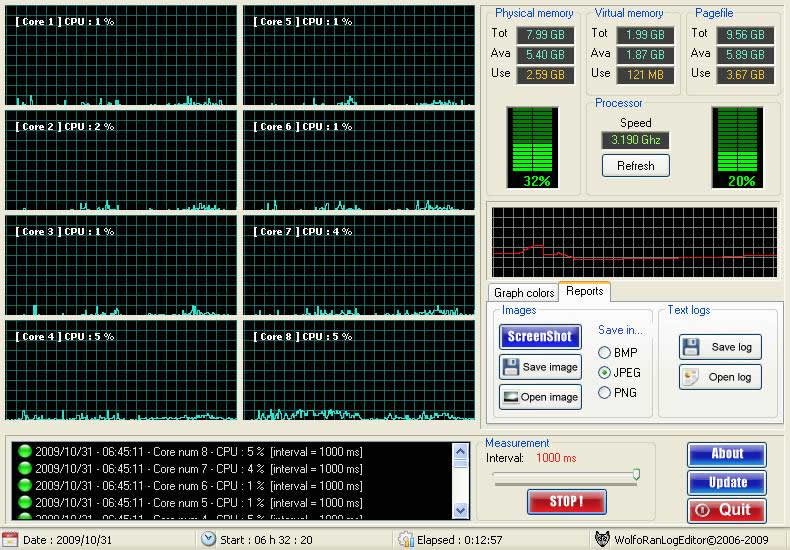The height and width of the screenshot is (550, 790).
Task: Click the pagefile available 5.89 GB value
Action: pyautogui.click(x=745, y=55)
